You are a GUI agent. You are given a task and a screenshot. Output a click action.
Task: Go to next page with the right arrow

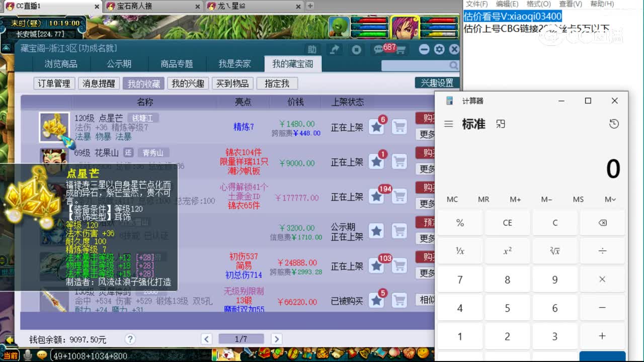(276, 339)
